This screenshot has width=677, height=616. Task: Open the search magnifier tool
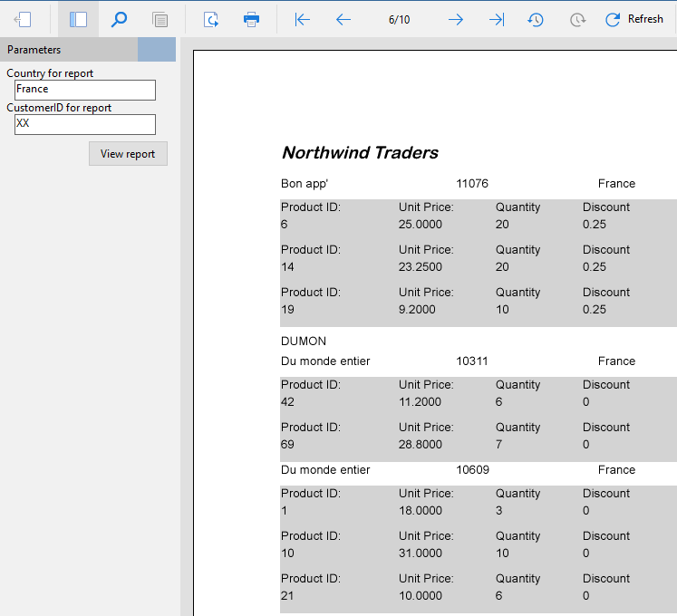(119, 19)
